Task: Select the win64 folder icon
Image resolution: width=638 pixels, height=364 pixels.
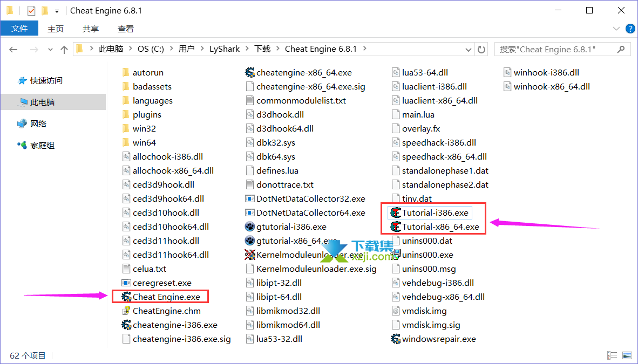Action: click(x=126, y=143)
